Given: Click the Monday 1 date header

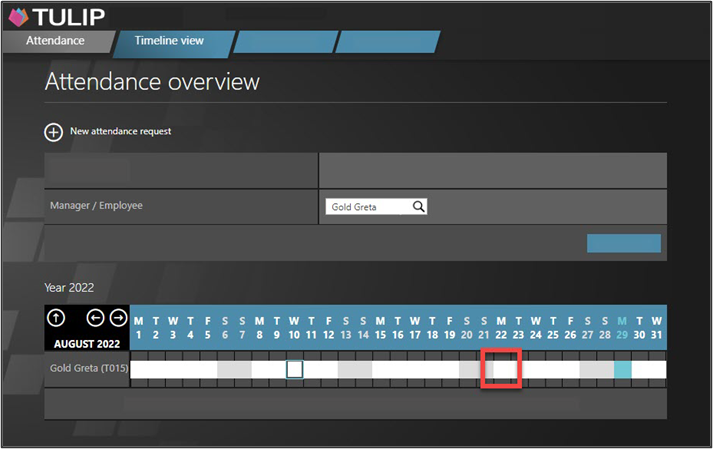Looking at the screenshot, I should tap(139, 327).
